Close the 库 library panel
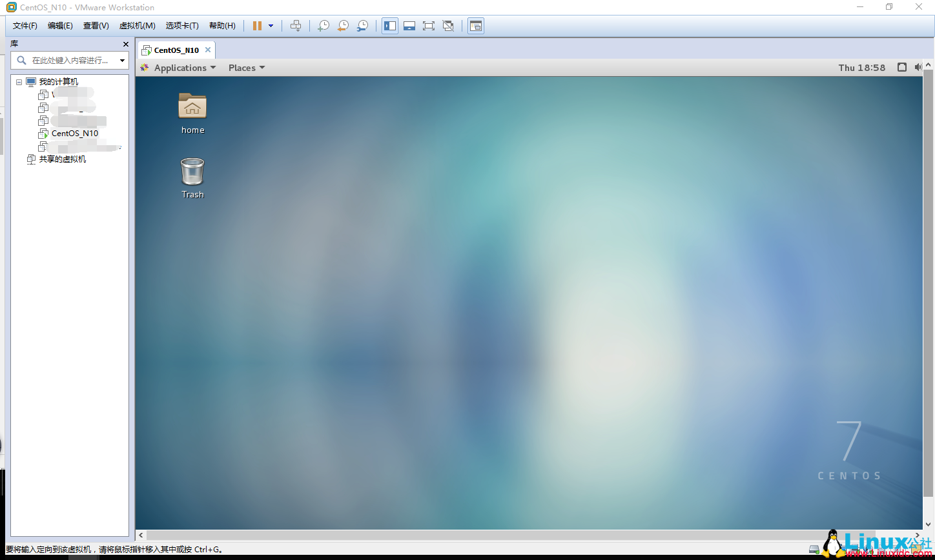Screen dimensions: 935x560 tap(125, 43)
